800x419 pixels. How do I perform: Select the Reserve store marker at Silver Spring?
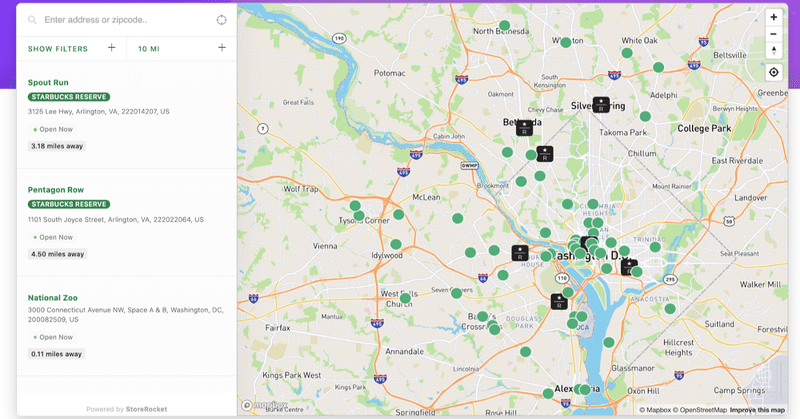pos(601,105)
